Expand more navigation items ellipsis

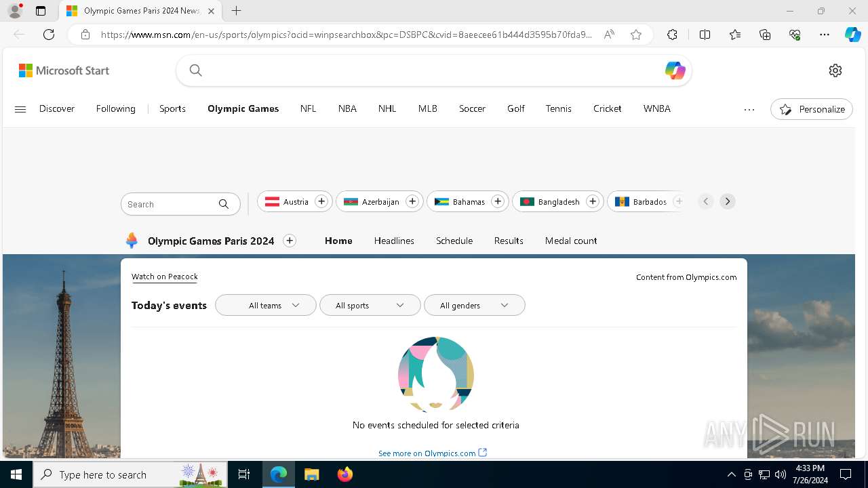[749, 109]
